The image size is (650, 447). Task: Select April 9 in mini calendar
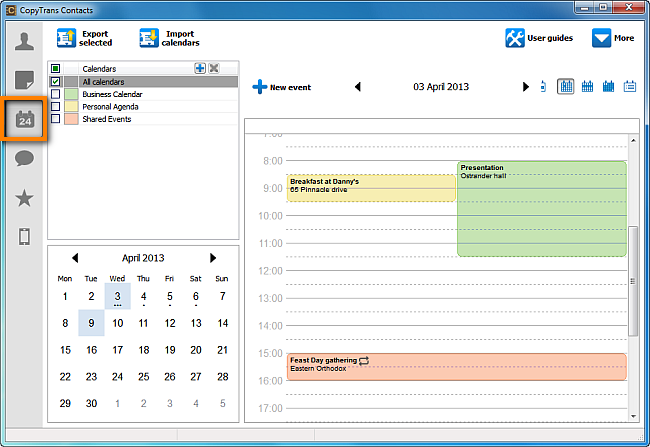tap(91, 323)
